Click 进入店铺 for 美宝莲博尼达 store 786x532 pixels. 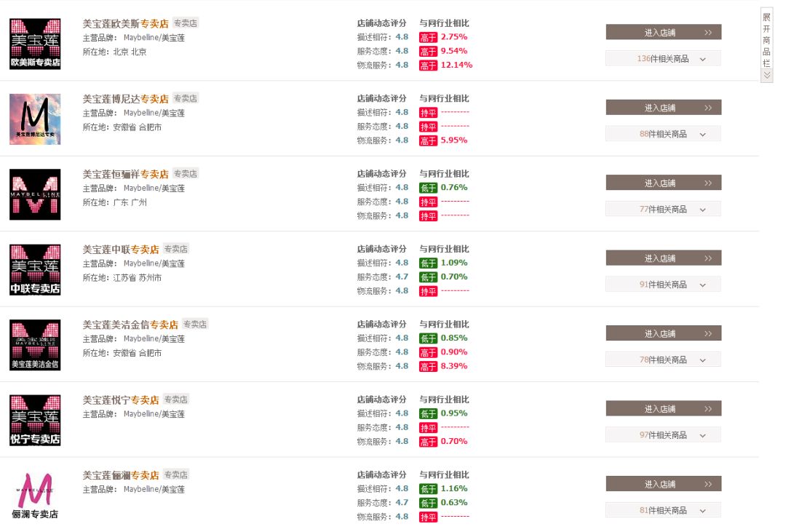(x=663, y=108)
